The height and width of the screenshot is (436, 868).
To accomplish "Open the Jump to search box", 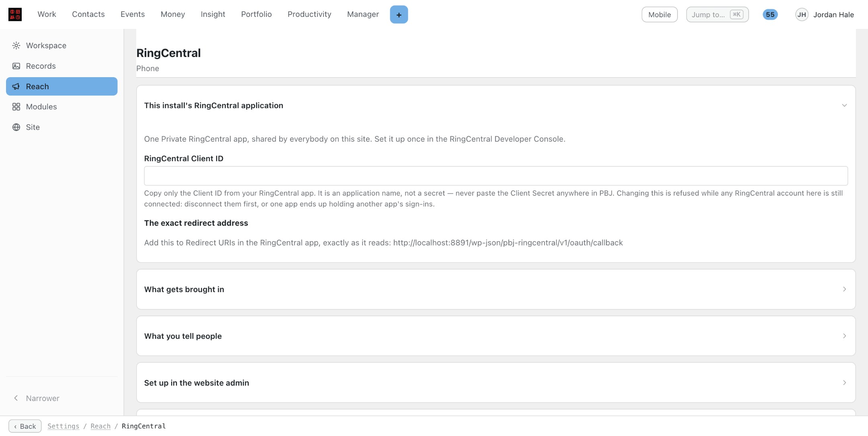I will 717,14.
